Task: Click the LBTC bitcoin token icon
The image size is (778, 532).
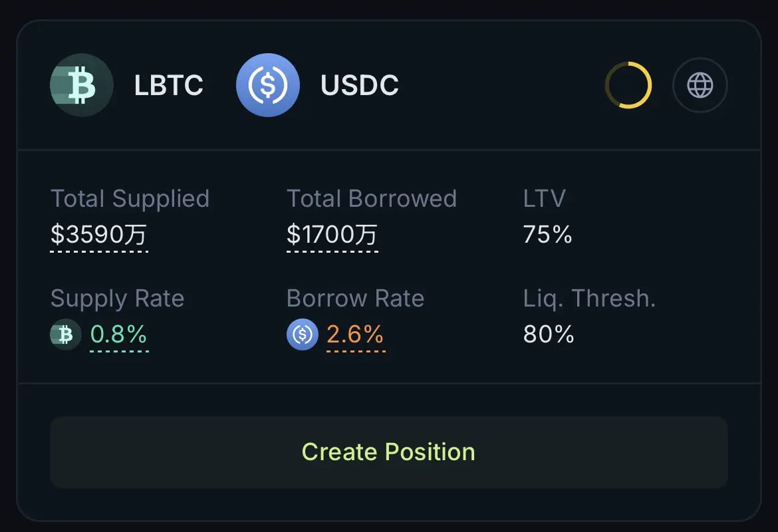Action: pos(82,85)
